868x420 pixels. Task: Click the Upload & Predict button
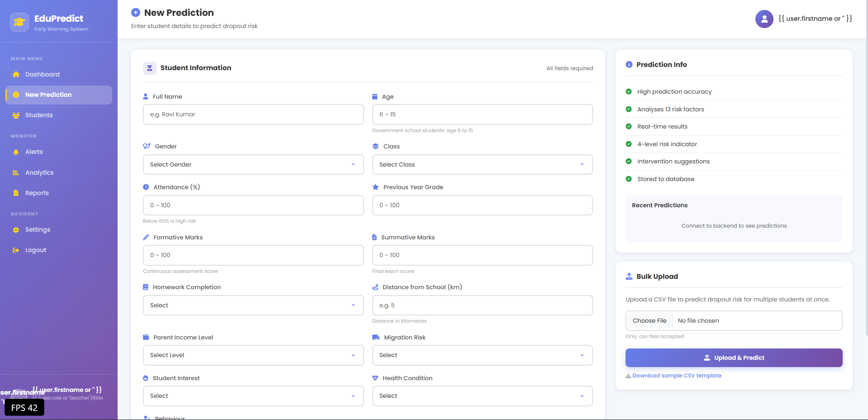pyautogui.click(x=734, y=358)
